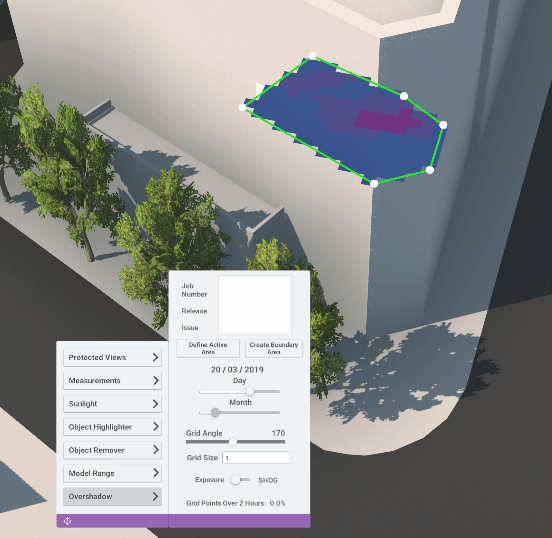Open the Measurements menu
The height and width of the screenshot is (538, 552).
pyautogui.click(x=112, y=381)
